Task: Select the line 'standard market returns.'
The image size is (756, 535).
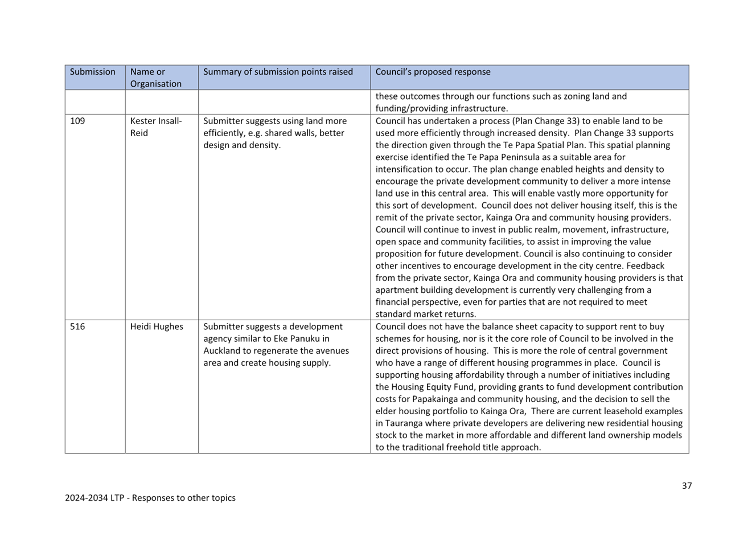Action: (x=426, y=314)
